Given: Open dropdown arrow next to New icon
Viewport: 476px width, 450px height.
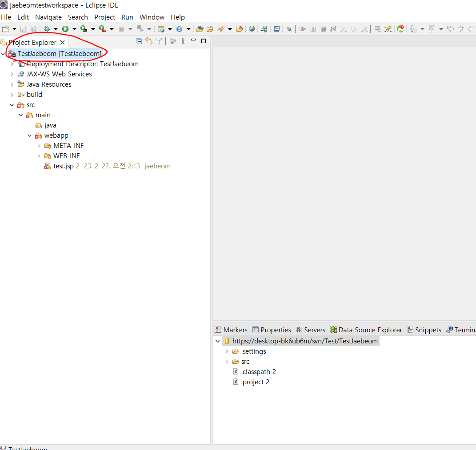Looking at the screenshot, I should point(14,29).
